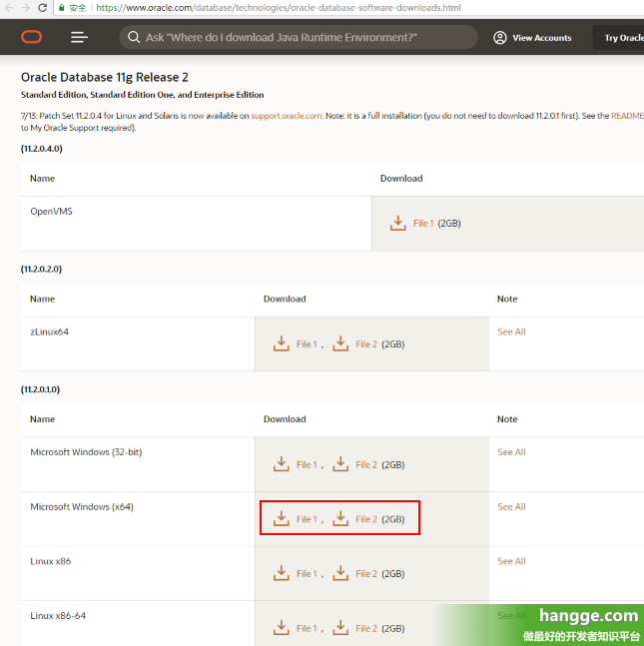Click the Oracle logo icon
This screenshot has width=644, height=646.
[31, 38]
